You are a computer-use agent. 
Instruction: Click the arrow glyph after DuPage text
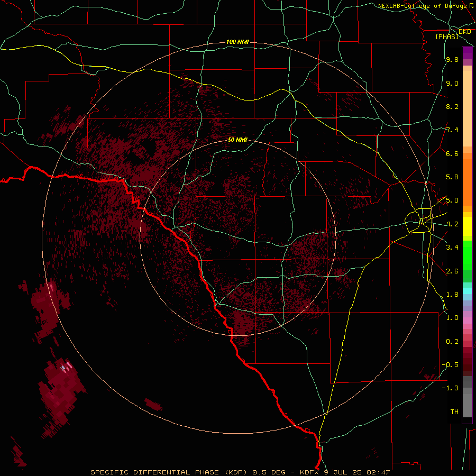tap(471, 5)
